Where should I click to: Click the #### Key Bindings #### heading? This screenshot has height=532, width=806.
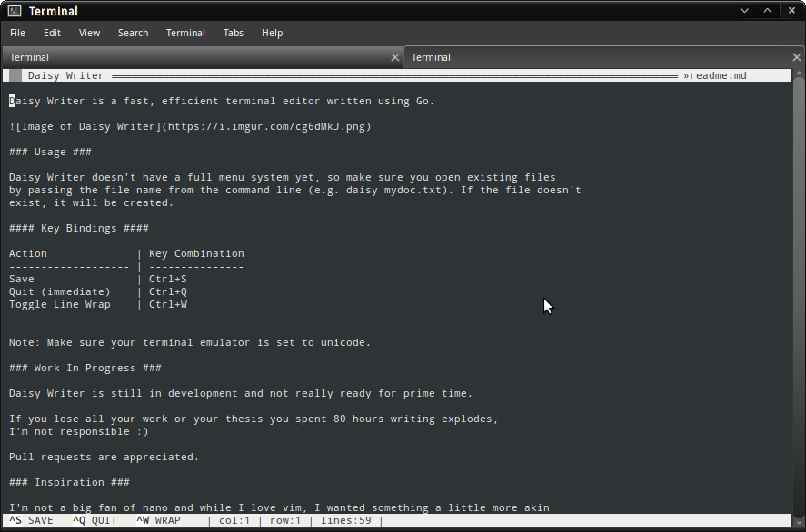79,228
